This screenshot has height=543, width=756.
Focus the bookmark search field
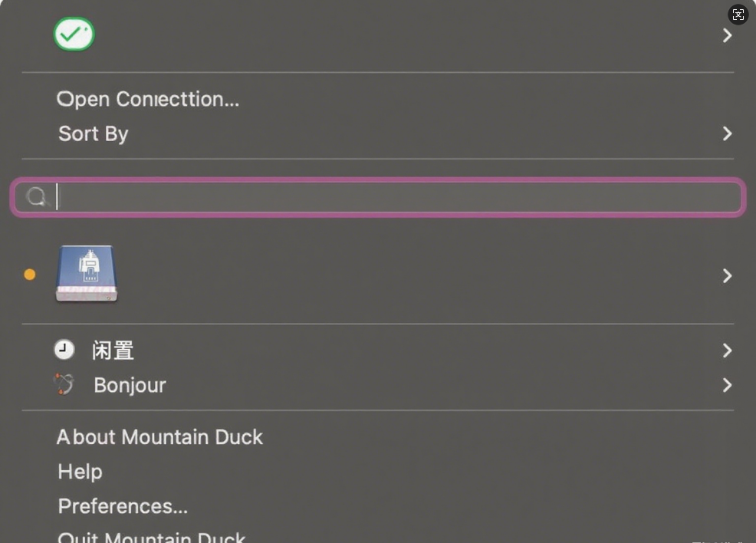[399, 198]
